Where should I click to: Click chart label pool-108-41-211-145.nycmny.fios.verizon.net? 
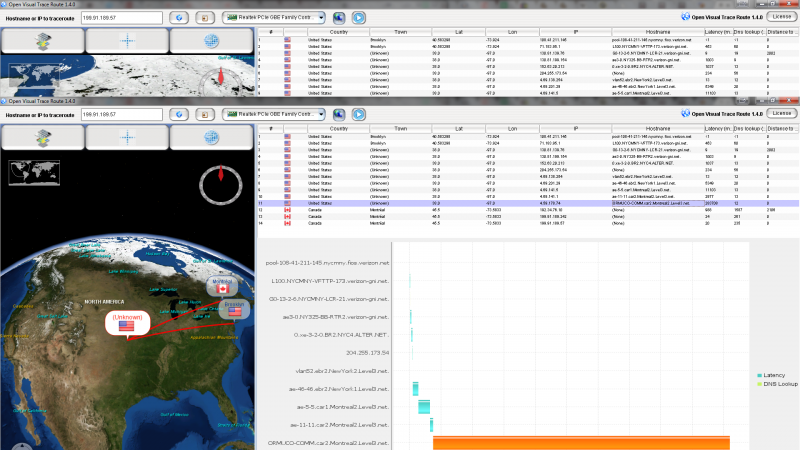[327, 263]
